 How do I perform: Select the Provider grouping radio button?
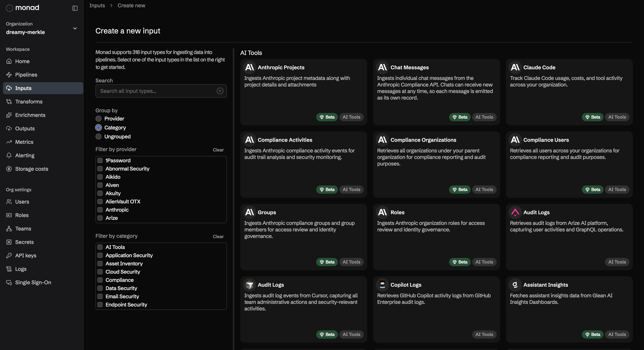99,118
